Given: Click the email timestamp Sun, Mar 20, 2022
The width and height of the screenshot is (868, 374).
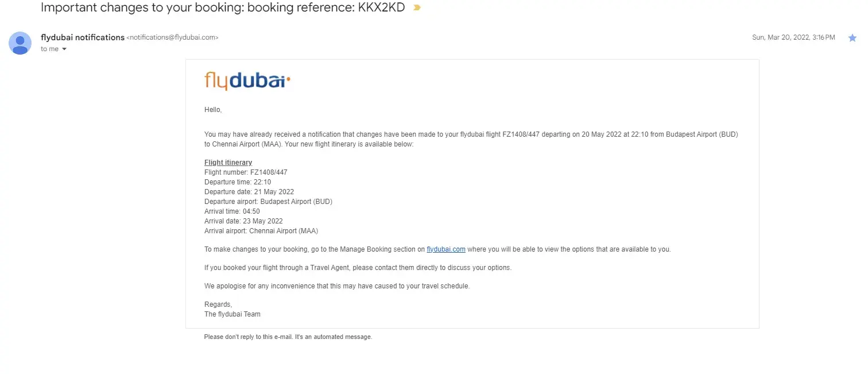Looking at the screenshot, I should pyautogui.click(x=793, y=37).
